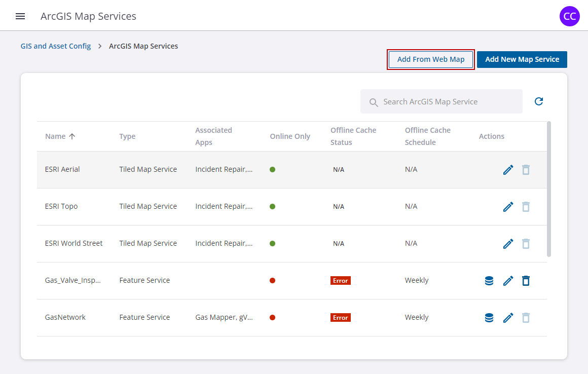
Task: Focus the Search ArcGIS Map Service field
Action: point(441,101)
